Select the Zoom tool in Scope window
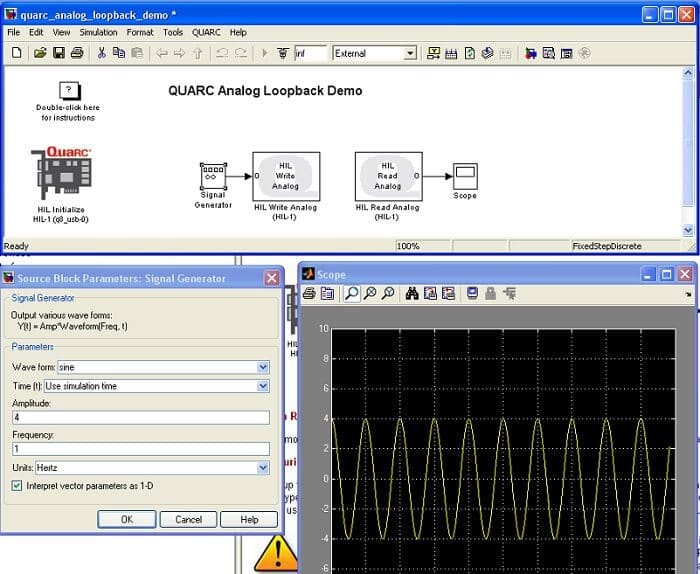Image resolution: width=700 pixels, height=574 pixels. click(352, 294)
